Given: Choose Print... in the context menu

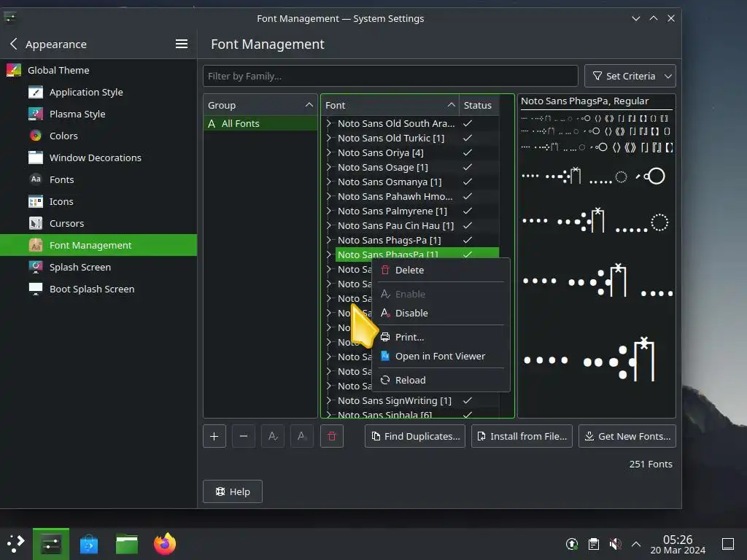Looking at the screenshot, I should click(x=441, y=337).
